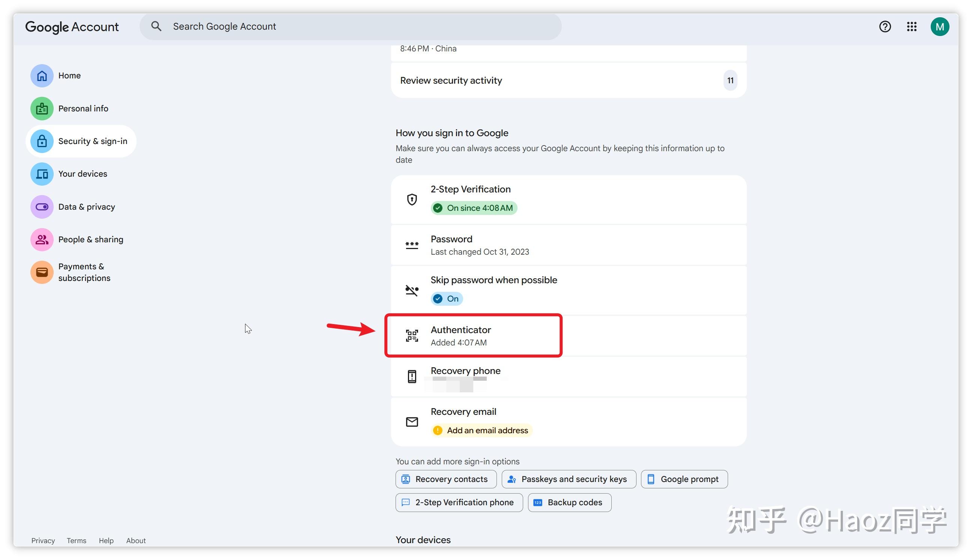Click the Data & privacy icon
Screen dimensions: 972x560
(42, 207)
